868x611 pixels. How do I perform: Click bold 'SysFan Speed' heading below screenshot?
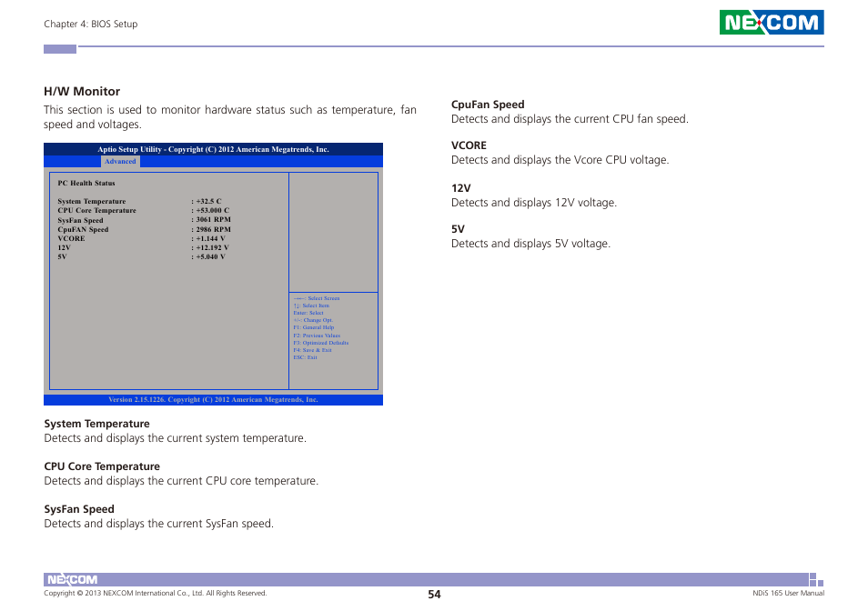point(79,509)
